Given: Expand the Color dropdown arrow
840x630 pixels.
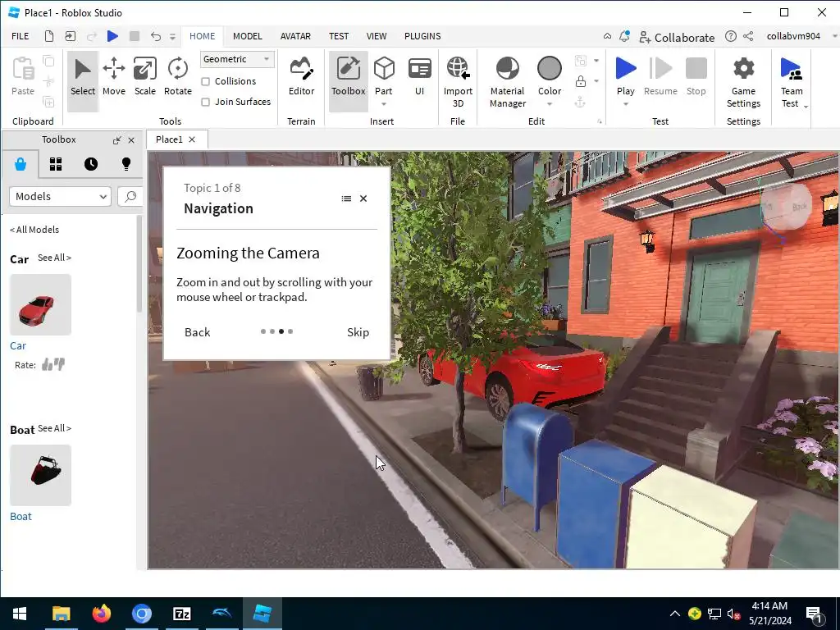Looking at the screenshot, I should (550, 104).
